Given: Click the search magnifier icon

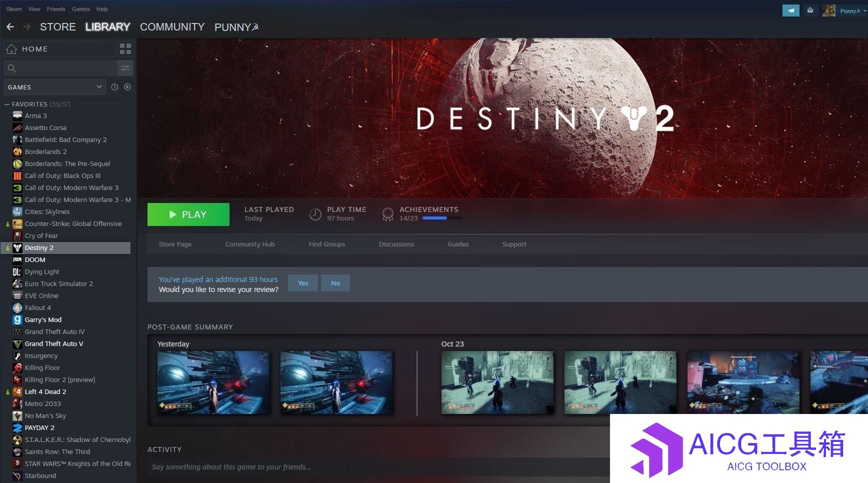Looking at the screenshot, I should [x=12, y=68].
